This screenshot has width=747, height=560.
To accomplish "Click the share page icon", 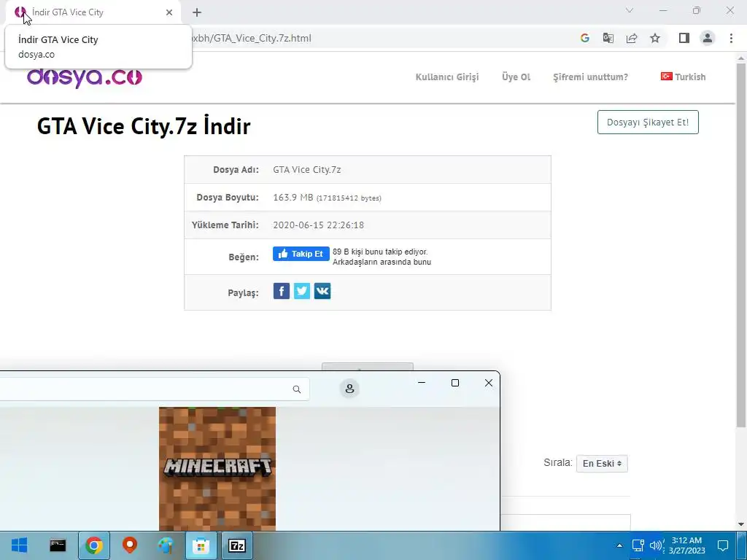I will 632,38.
